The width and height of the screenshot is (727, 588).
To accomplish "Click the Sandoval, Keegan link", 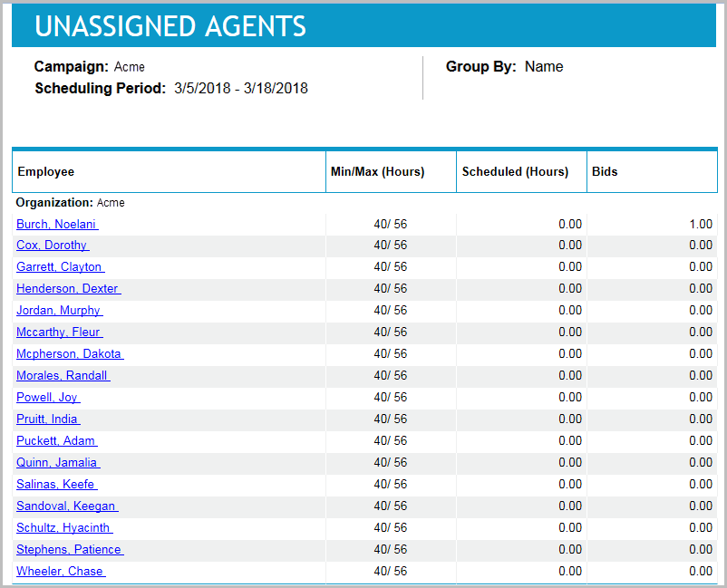I will 65,506.
